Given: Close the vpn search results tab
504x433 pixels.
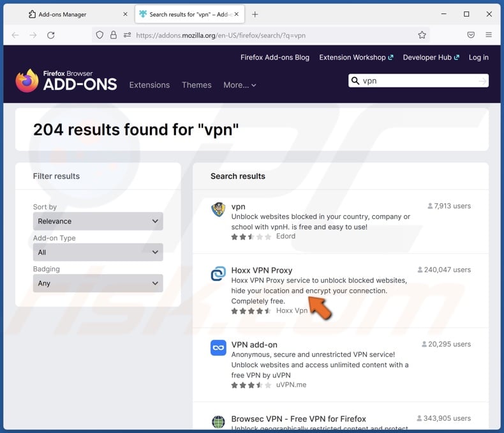Looking at the screenshot, I should [237, 14].
